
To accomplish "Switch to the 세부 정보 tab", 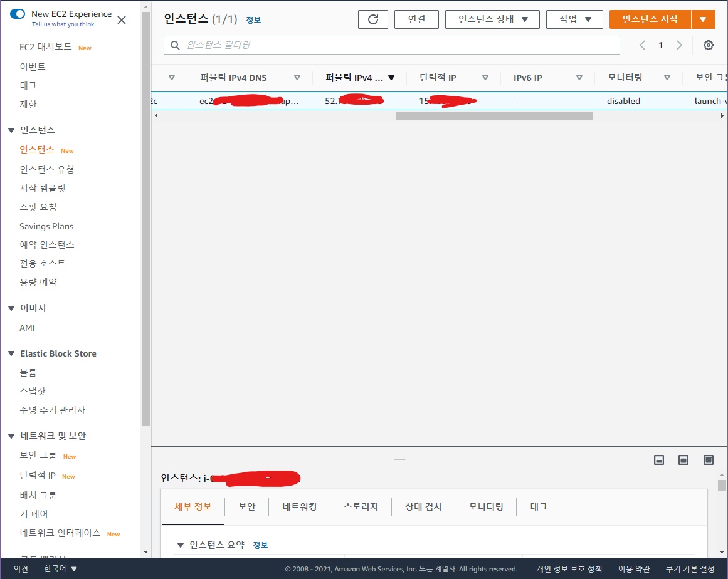I will coord(193,506).
